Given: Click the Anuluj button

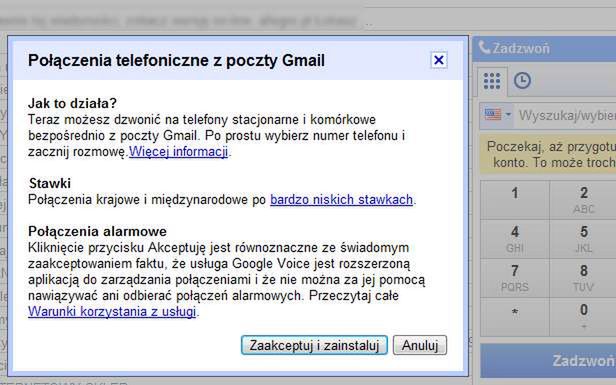Looking at the screenshot, I should pos(420,345).
